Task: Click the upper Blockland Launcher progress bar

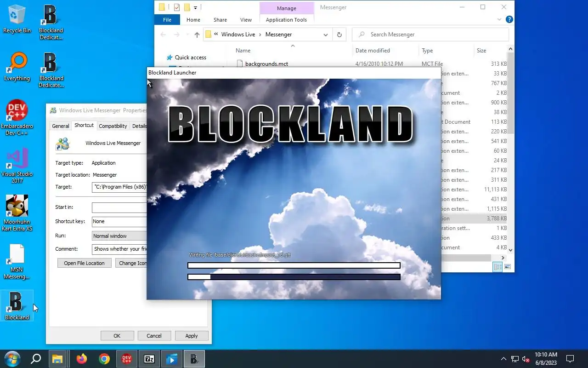Action: [294, 265]
